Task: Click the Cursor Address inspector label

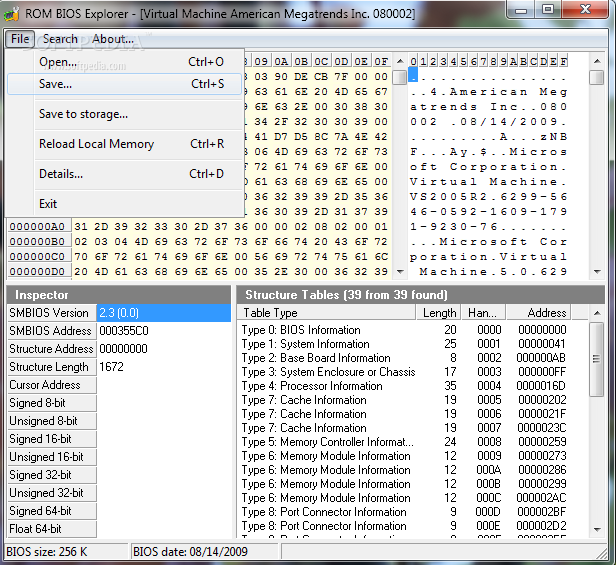Action: click(52, 385)
